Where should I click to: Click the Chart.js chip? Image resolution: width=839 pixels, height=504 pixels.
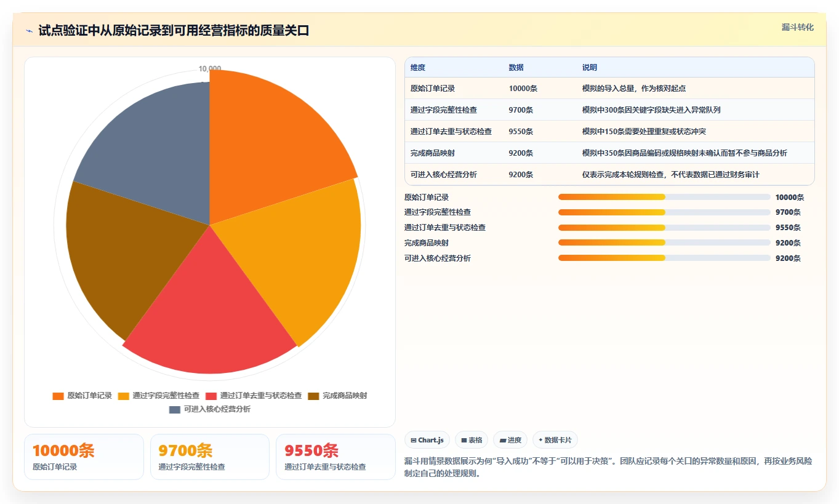pos(427,440)
